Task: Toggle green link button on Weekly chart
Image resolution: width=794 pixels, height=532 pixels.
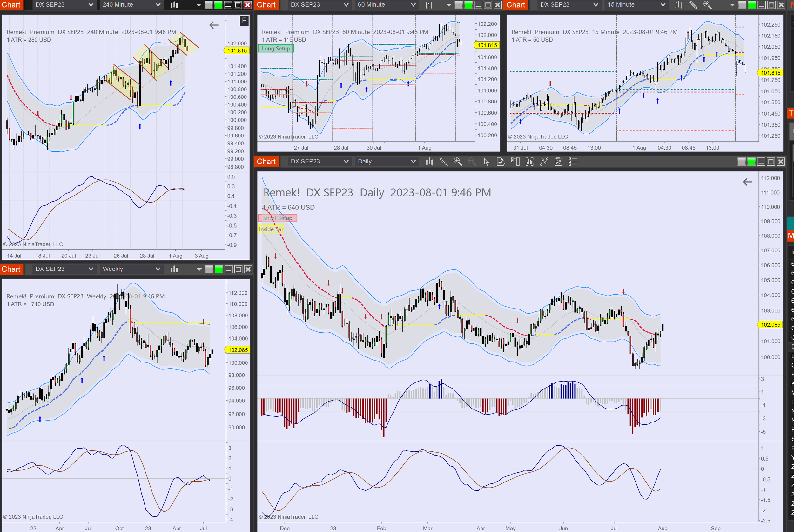Action: coord(219,269)
